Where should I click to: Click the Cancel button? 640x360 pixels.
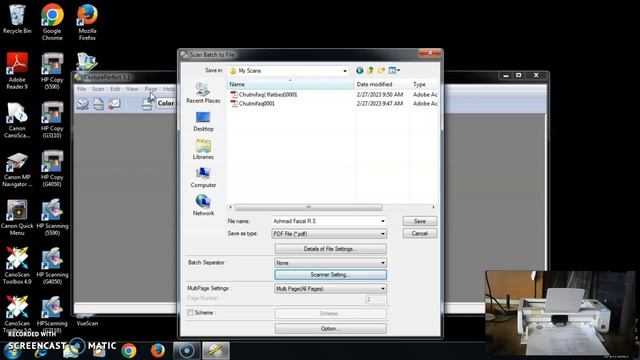[x=420, y=233]
